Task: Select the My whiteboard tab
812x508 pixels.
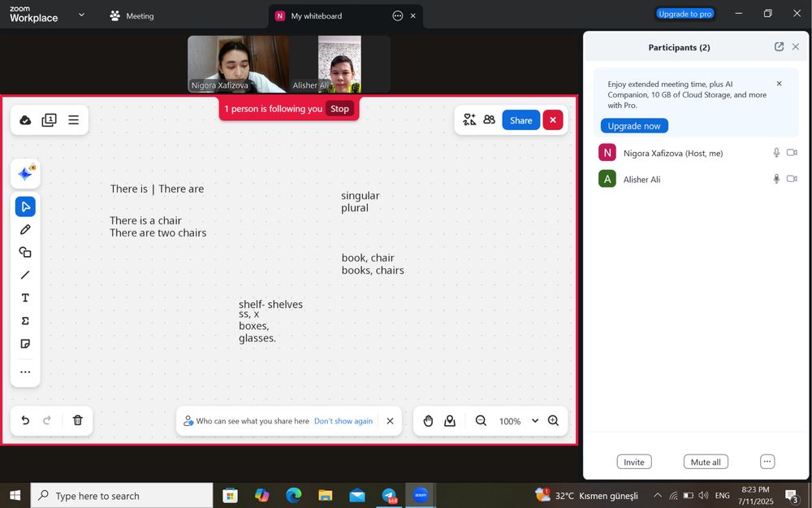Action: pos(316,16)
